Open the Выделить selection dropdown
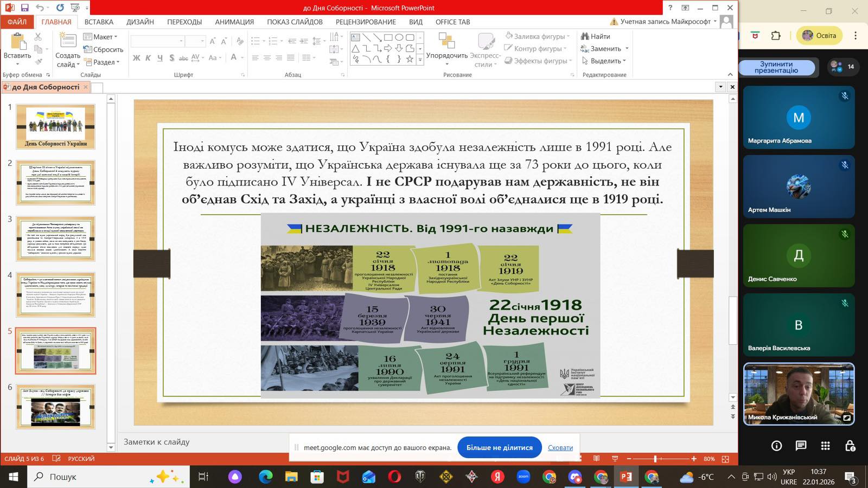The width and height of the screenshot is (868, 488). tap(605, 61)
